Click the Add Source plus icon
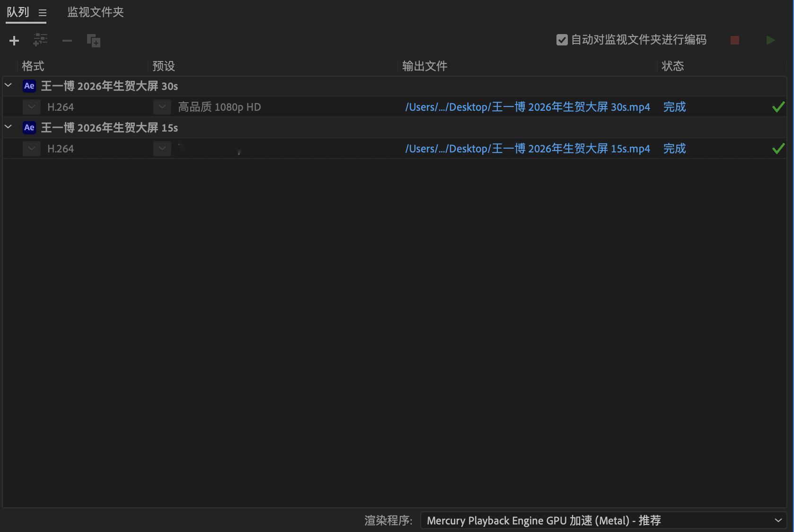794x532 pixels. 14,41
